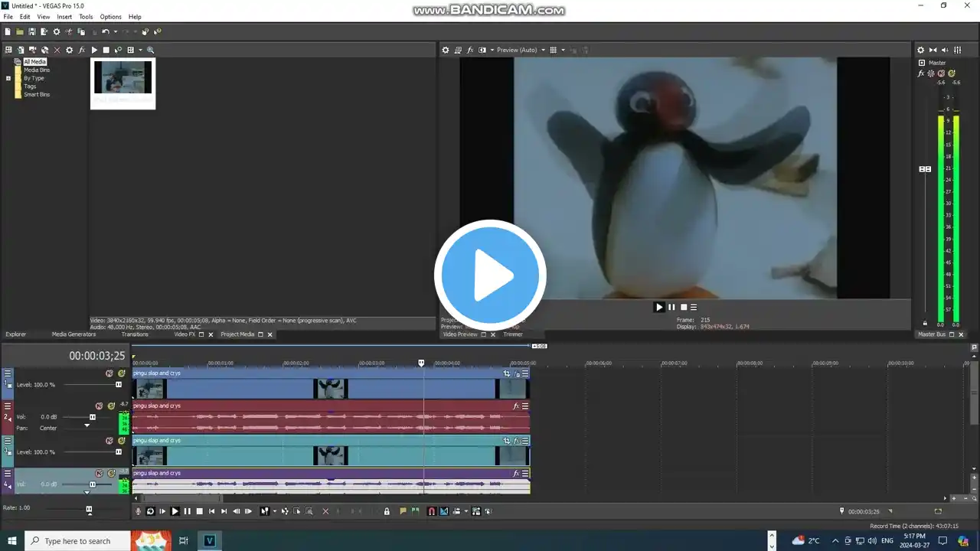Open Video Preview project settings gear
This screenshot has height=551, width=980.
(x=446, y=50)
